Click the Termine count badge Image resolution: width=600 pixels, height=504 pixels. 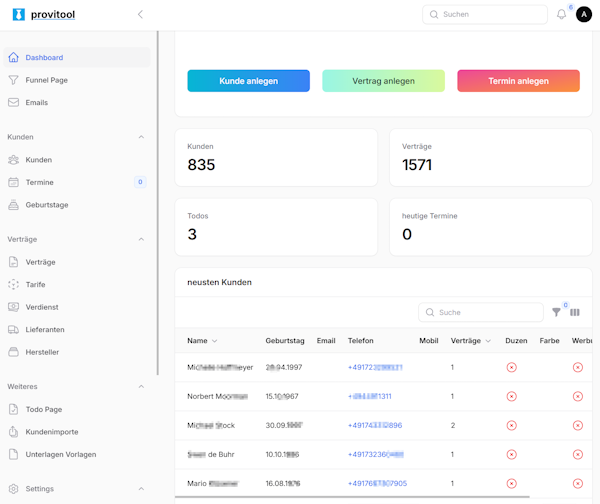coord(140,182)
